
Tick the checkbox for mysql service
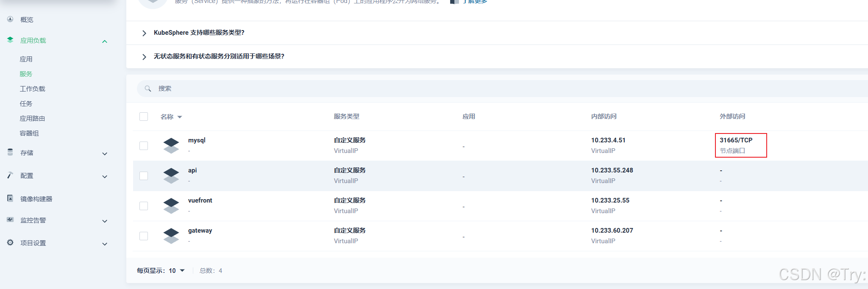[144, 146]
